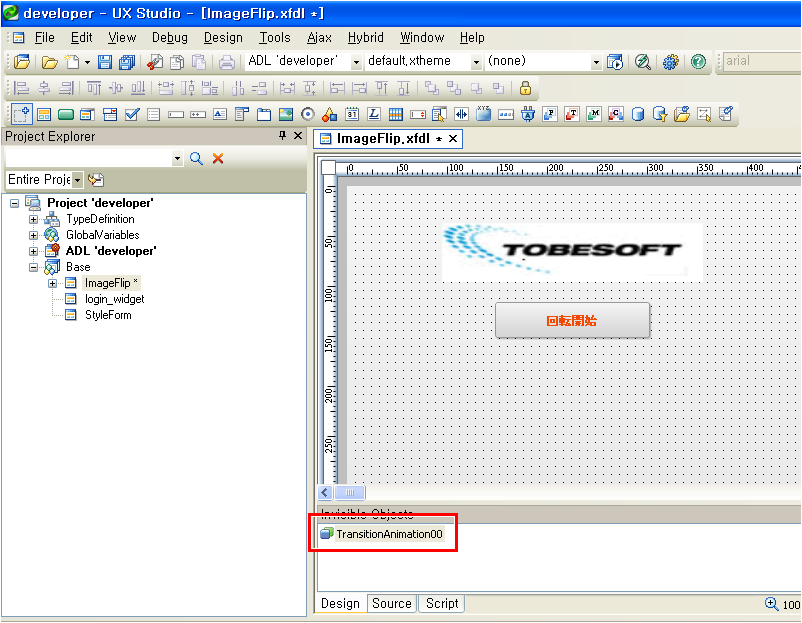Viewport: 802px width, 623px height.
Task: Select login_widget in the project tree
Action: click(115, 299)
